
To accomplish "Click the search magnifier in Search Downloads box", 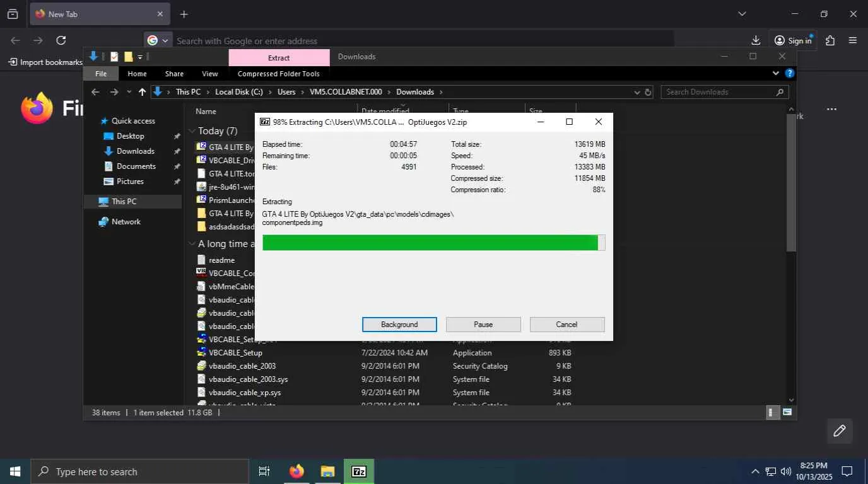I will [780, 92].
